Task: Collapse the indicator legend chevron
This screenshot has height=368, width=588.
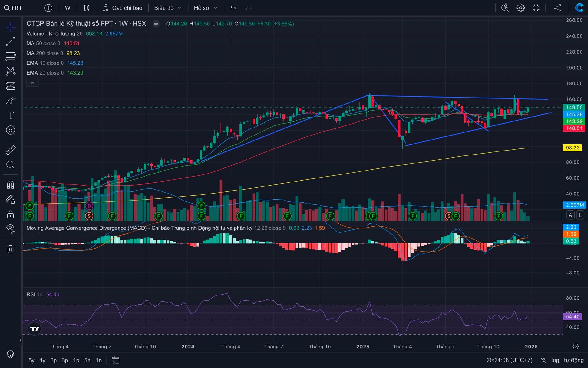Action: (x=32, y=83)
